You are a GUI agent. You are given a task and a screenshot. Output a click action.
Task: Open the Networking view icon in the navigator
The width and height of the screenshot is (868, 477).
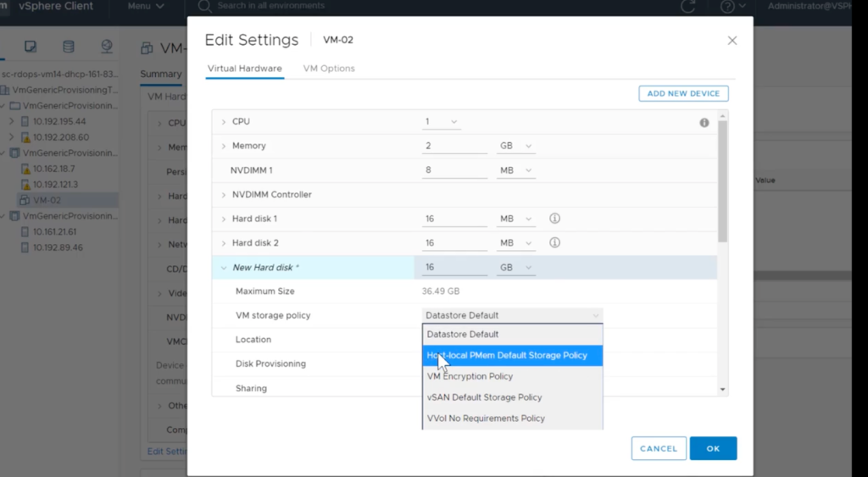pyautogui.click(x=106, y=47)
